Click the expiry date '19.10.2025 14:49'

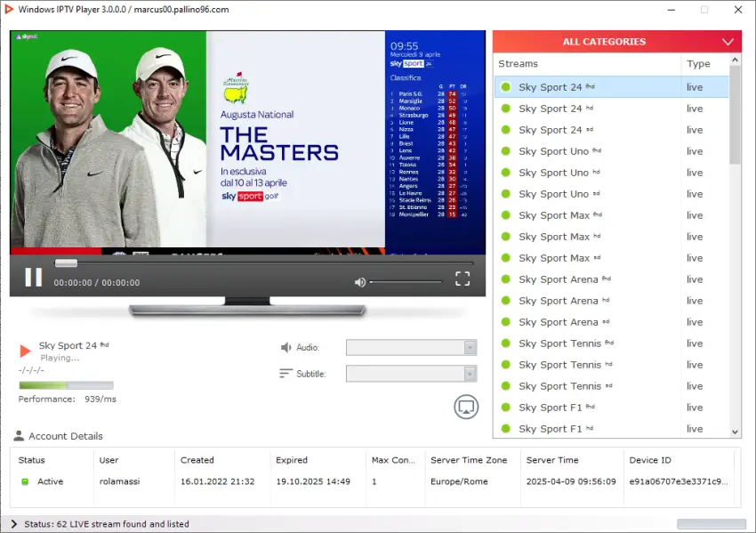313,481
